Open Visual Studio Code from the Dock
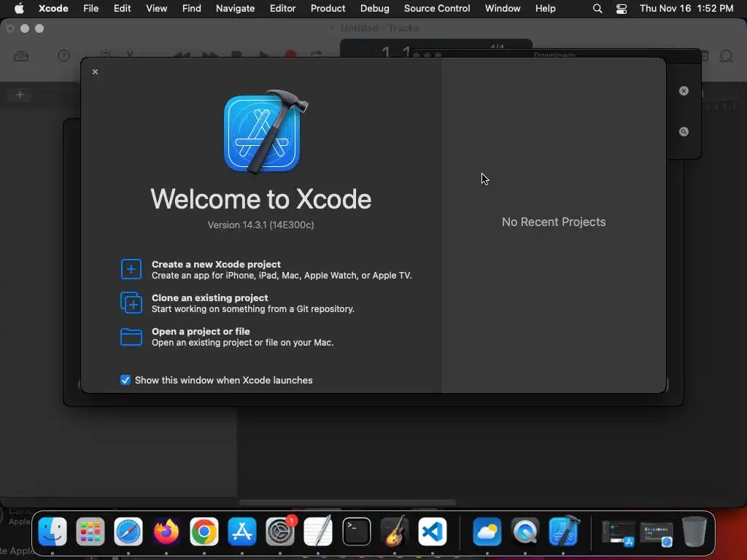 coord(433,532)
